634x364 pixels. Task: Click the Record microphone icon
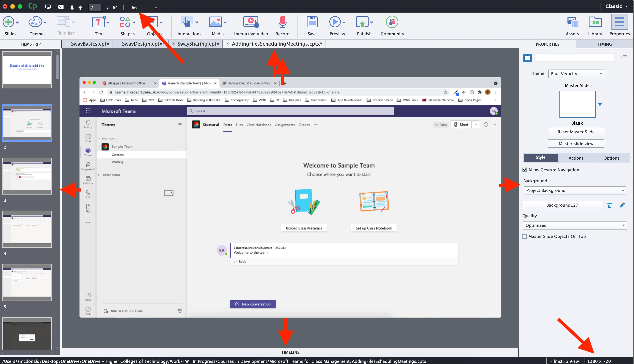click(282, 22)
